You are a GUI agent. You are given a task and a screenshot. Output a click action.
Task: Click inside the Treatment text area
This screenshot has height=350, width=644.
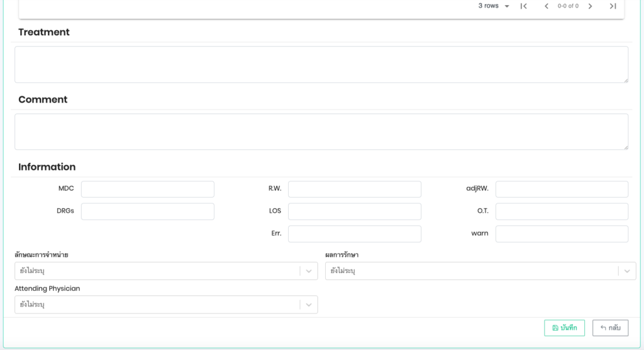pos(321,64)
